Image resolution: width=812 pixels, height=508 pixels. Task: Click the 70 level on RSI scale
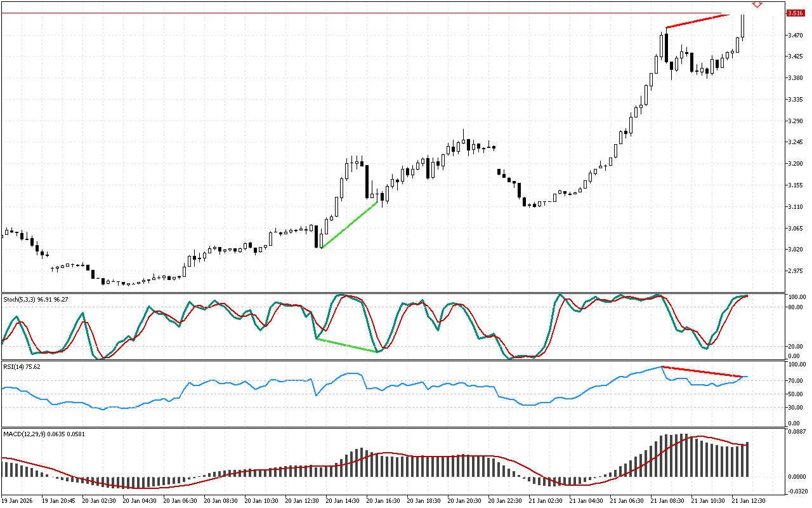pos(793,381)
